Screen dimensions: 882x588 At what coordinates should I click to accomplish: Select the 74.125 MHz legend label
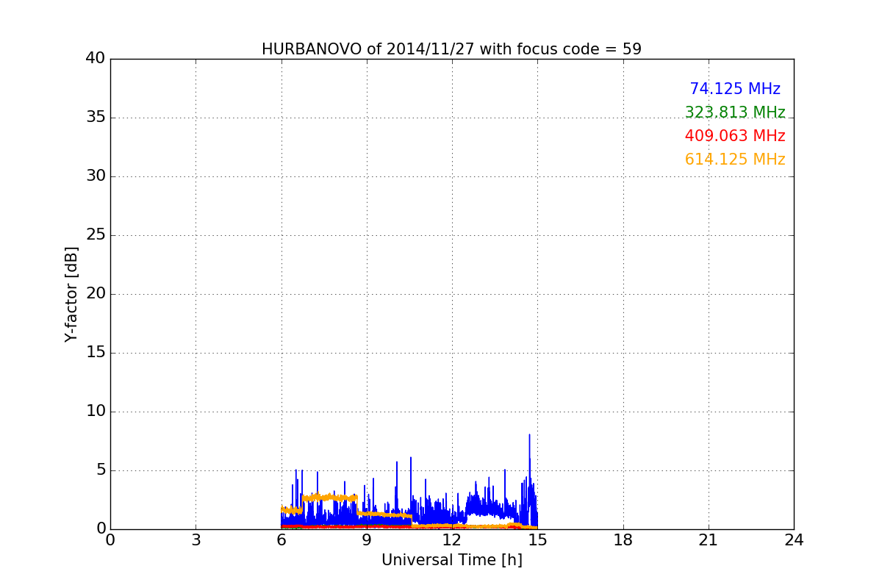pyautogui.click(x=735, y=89)
